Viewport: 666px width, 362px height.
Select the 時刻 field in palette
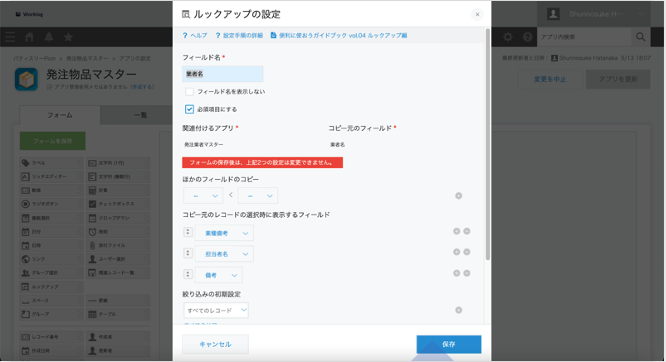click(118, 232)
